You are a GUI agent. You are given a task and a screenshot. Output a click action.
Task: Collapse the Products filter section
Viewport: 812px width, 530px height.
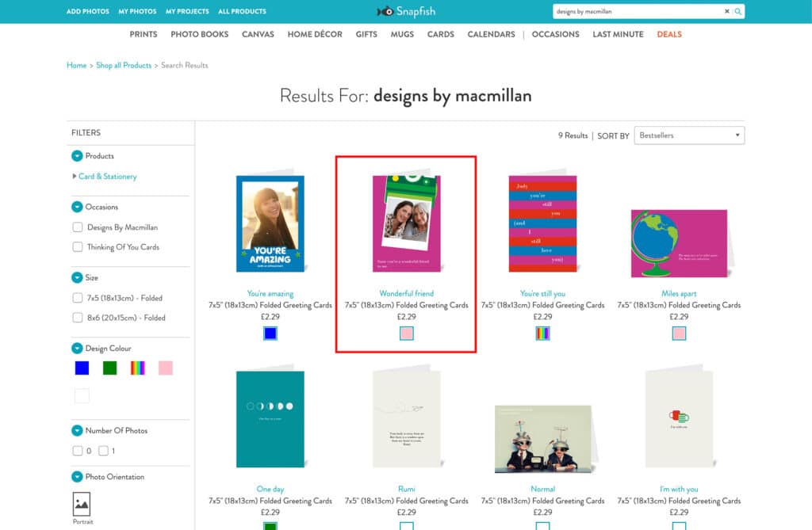pos(77,156)
